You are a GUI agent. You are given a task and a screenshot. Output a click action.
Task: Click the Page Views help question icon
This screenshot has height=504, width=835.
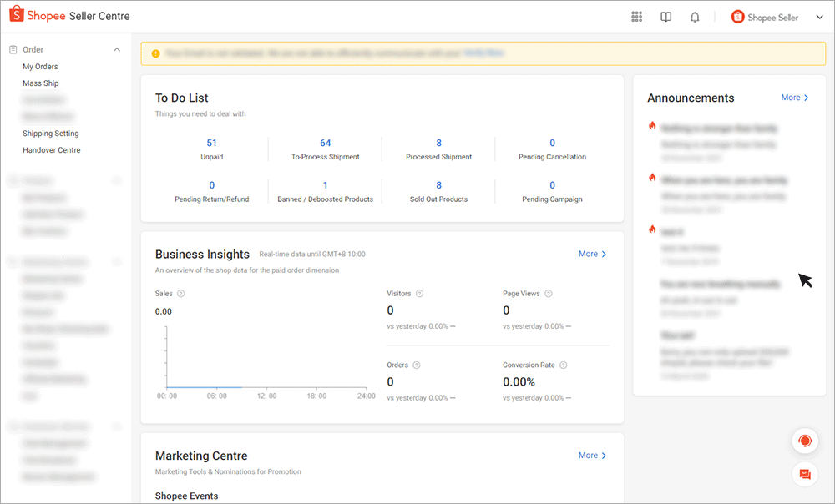click(549, 294)
